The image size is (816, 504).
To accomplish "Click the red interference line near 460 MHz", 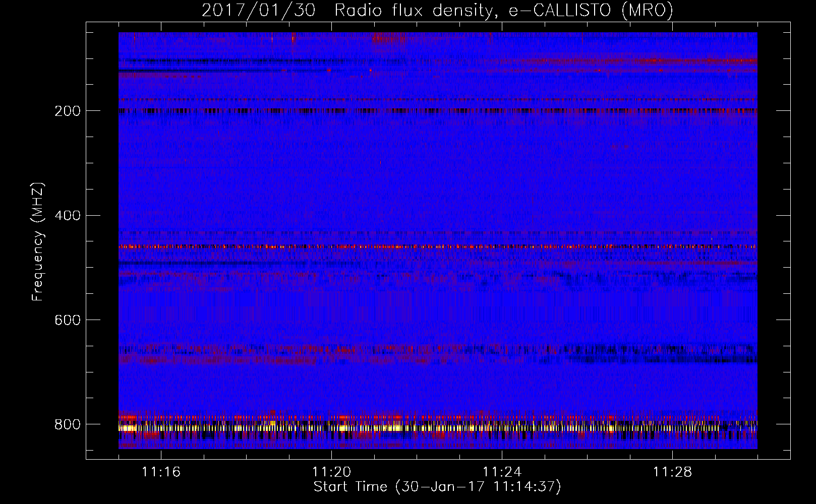I will [438, 247].
